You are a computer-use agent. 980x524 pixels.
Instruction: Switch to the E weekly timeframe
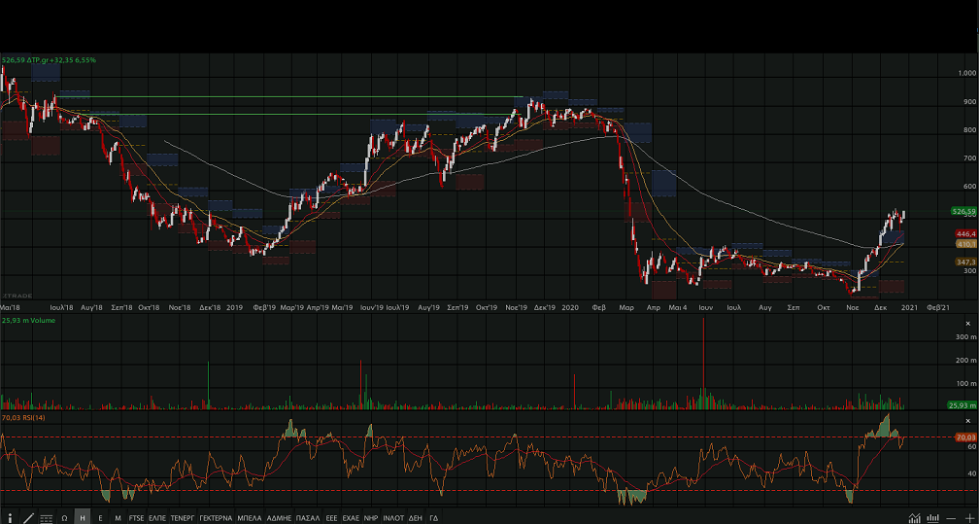[x=100, y=518]
